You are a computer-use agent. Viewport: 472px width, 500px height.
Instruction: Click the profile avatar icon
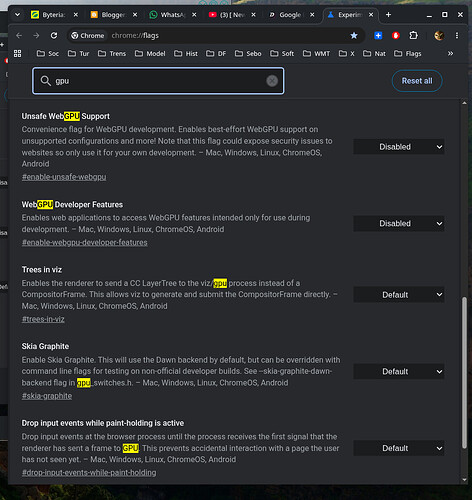click(x=439, y=35)
